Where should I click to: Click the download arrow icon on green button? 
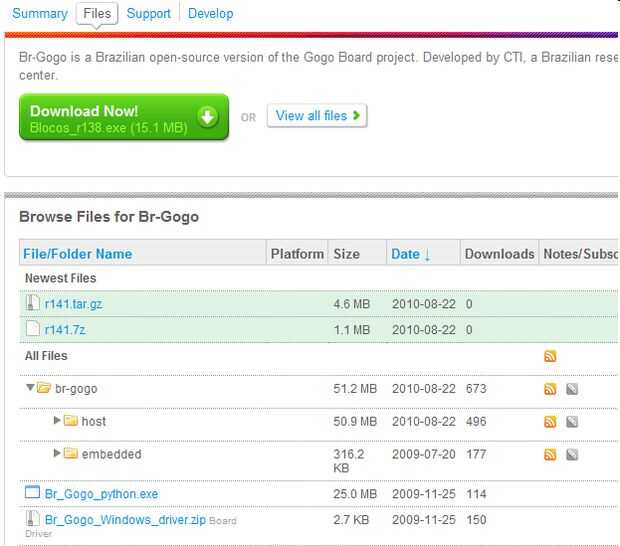pos(208,117)
